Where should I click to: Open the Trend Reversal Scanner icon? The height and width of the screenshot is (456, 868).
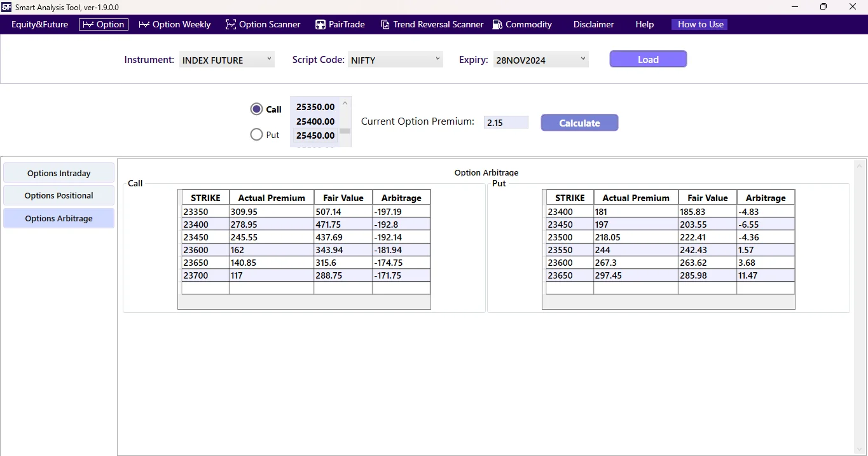pos(385,24)
